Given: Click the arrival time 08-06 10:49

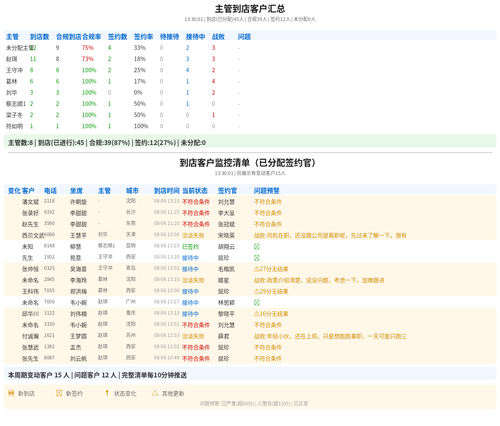Looking at the screenshot, I should coord(167,358).
